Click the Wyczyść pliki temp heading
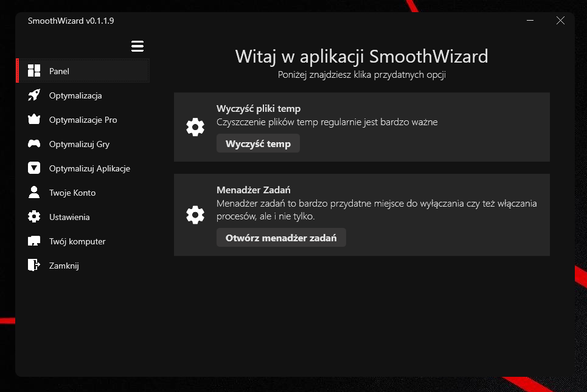 (259, 109)
